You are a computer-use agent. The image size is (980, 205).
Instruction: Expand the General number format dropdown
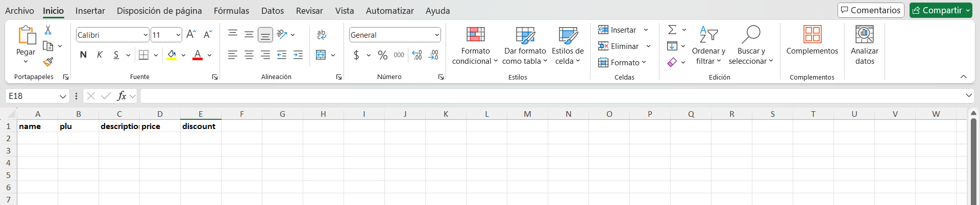tap(437, 35)
